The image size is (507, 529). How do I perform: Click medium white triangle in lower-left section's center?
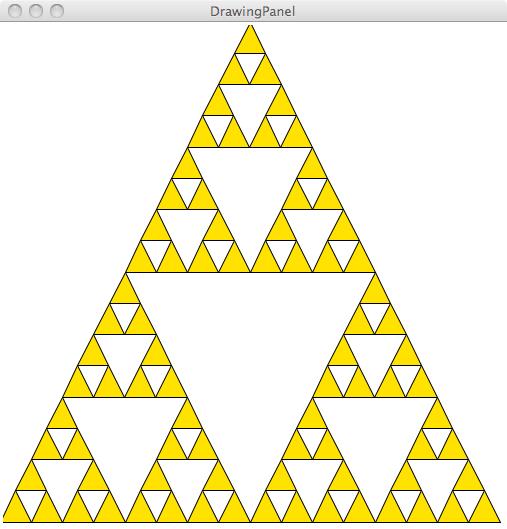(x=125, y=439)
